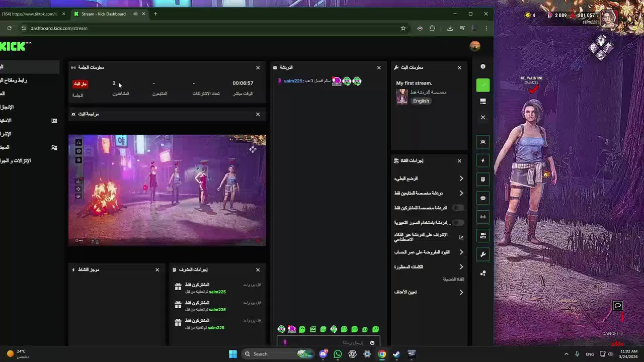The width and height of the screenshot is (644, 362).
Task: Click the X icon in the right strip under the layout icon
Action: click(x=483, y=117)
